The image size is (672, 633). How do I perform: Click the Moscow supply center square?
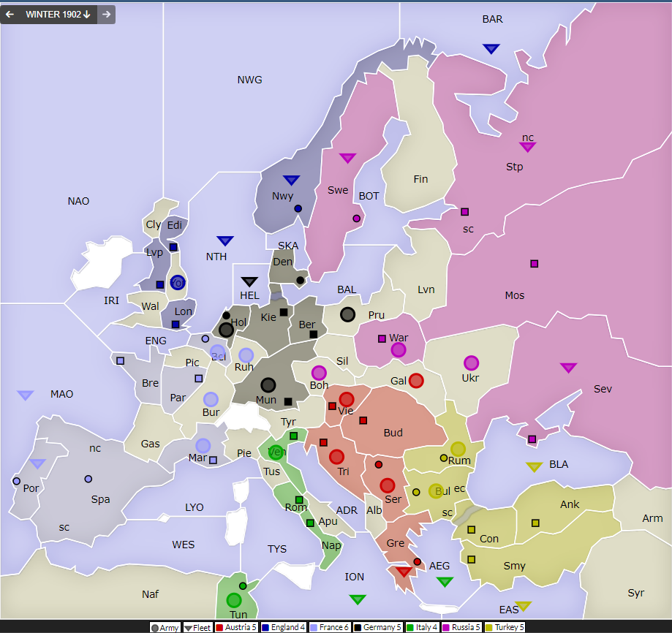[534, 264]
